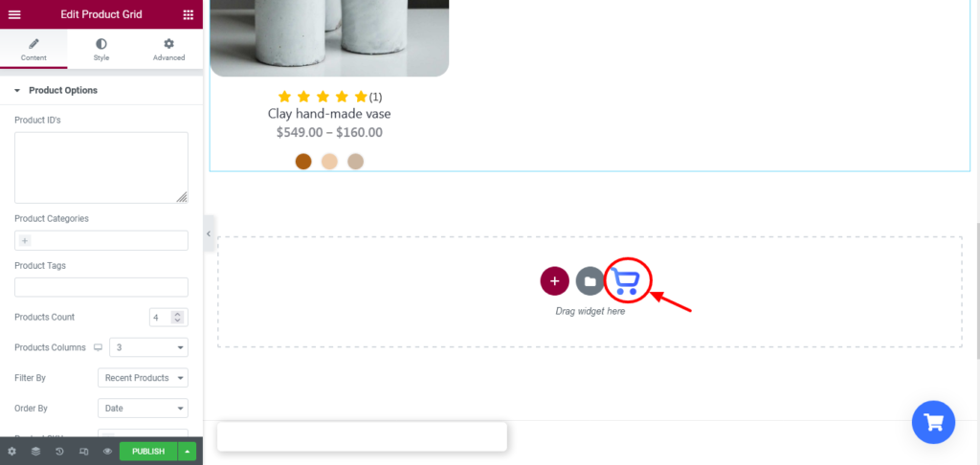
Task: Open the hamburger menu in the panel header
Action: [x=13, y=14]
